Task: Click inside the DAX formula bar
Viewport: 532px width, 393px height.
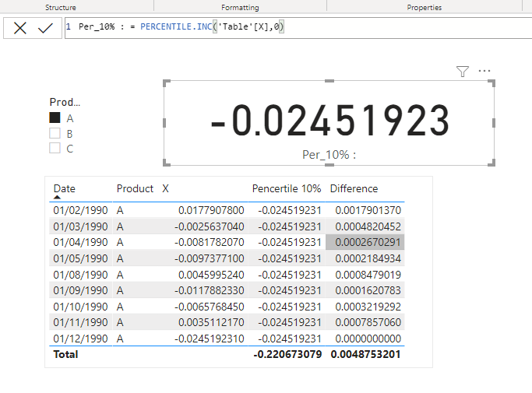Action: point(298,28)
